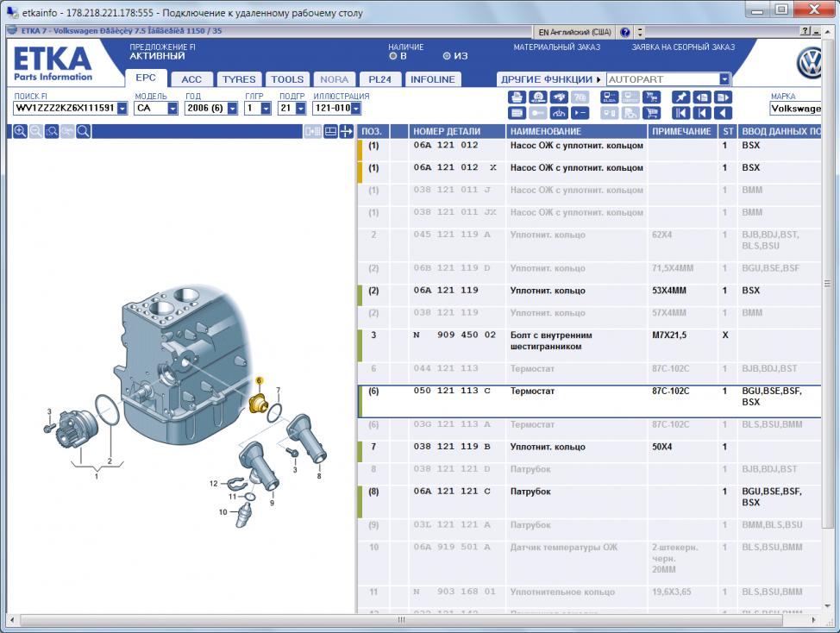Click the Наименование column header
This screenshot has height=633, width=840.
[576, 131]
